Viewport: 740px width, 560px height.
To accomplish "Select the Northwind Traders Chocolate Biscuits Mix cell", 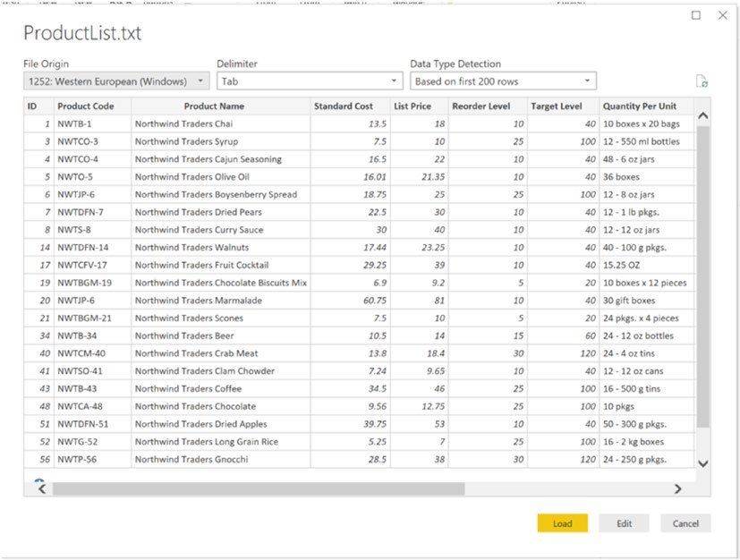I will pos(221,283).
